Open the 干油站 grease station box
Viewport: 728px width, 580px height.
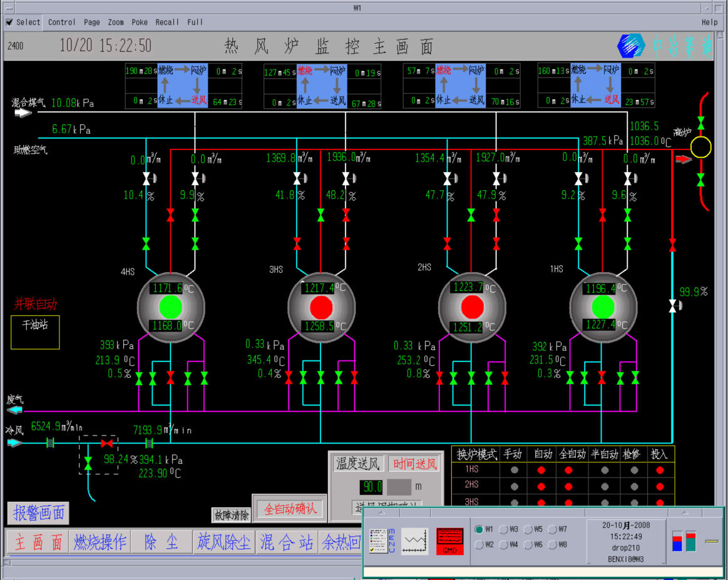point(35,332)
